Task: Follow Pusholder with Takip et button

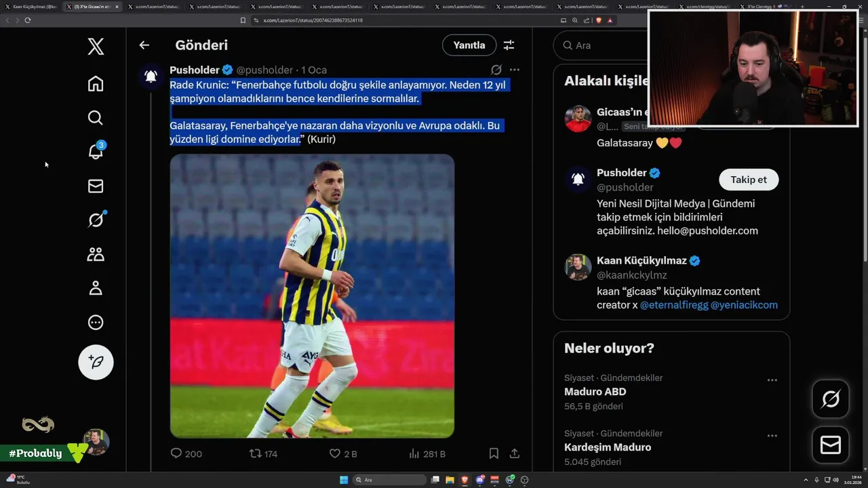Action: [749, 180]
